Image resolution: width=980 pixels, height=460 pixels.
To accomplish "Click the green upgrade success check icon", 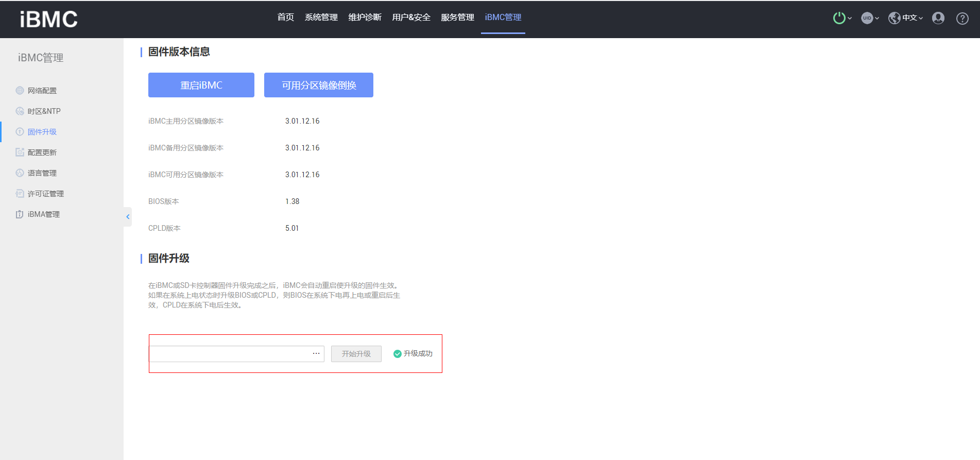I will [397, 354].
